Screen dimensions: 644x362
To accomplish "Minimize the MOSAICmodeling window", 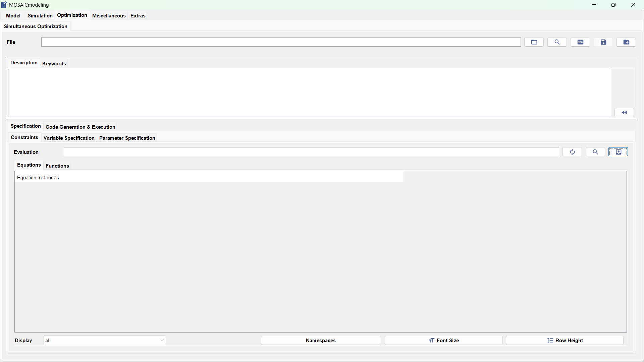I will tap(594, 5).
